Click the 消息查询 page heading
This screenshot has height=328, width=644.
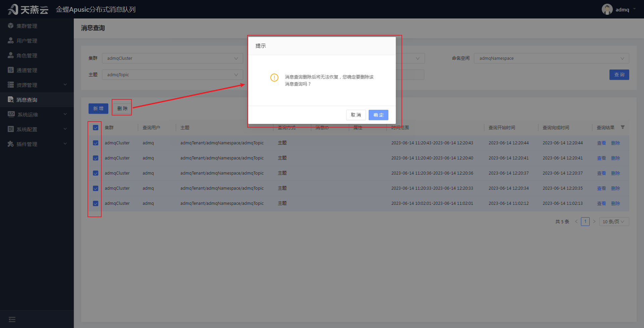click(x=93, y=28)
